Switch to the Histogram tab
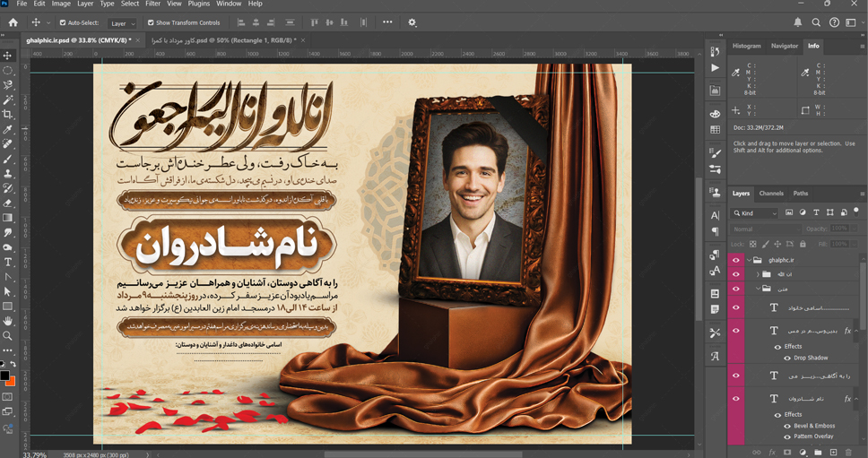The width and height of the screenshot is (868, 458). coord(747,46)
